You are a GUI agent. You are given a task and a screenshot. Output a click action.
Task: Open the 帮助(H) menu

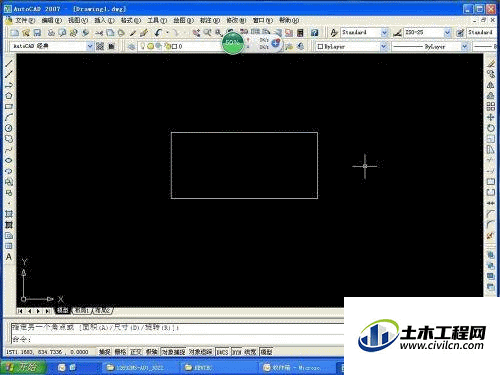(x=289, y=20)
